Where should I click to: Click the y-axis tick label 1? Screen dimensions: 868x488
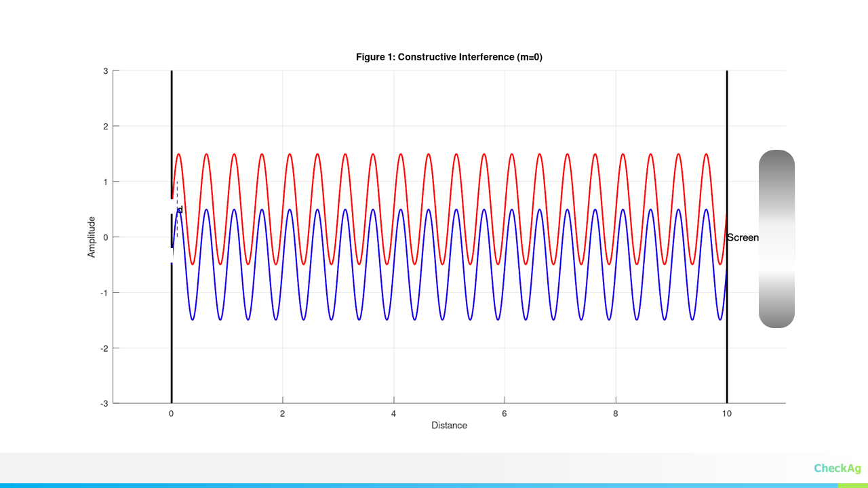(105, 182)
